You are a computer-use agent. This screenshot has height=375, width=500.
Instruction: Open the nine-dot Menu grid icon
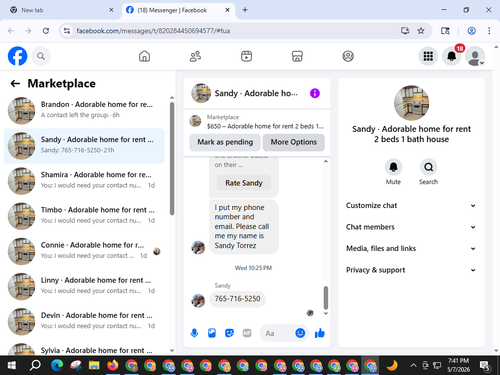pos(428,56)
